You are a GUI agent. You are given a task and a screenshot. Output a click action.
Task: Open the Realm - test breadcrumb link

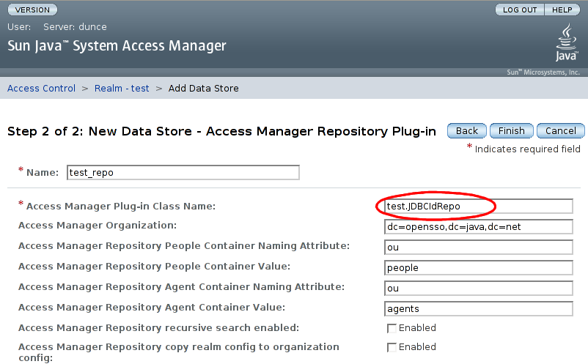click(122, 89)
